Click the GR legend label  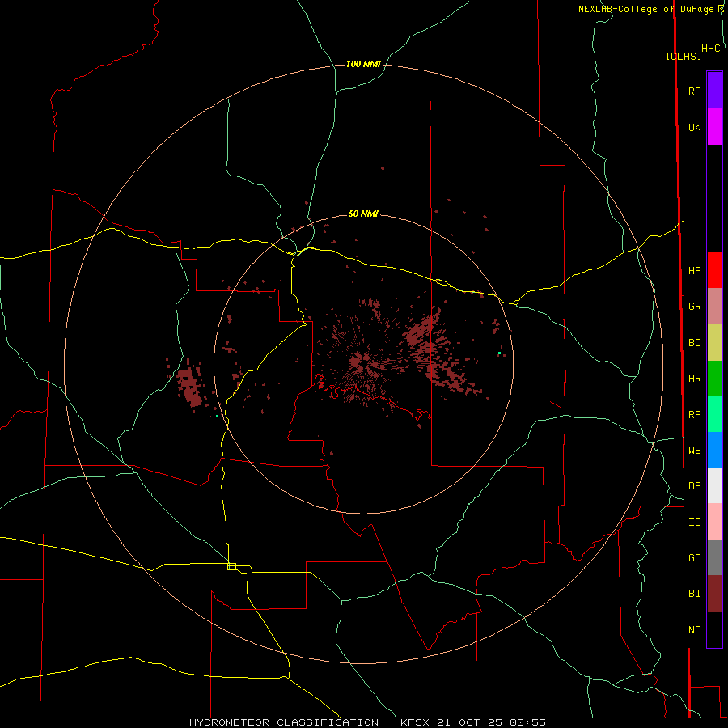click(x=695, y=307)
